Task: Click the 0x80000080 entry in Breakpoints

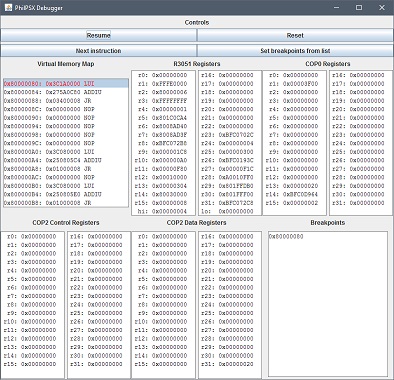Action: (286, 237)
